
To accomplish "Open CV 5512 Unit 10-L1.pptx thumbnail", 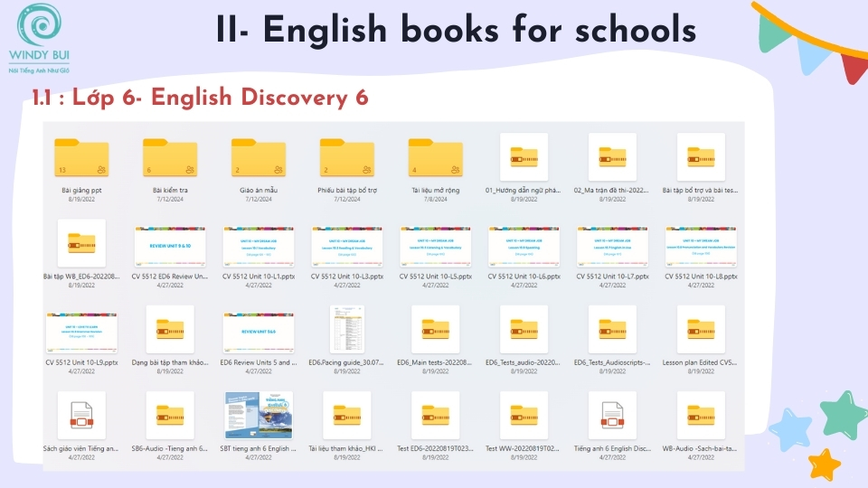I will coord(259,243).
